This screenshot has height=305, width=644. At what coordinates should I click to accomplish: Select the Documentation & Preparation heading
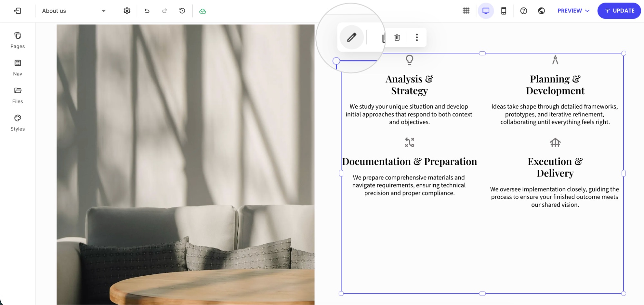(x=409, y=161)
